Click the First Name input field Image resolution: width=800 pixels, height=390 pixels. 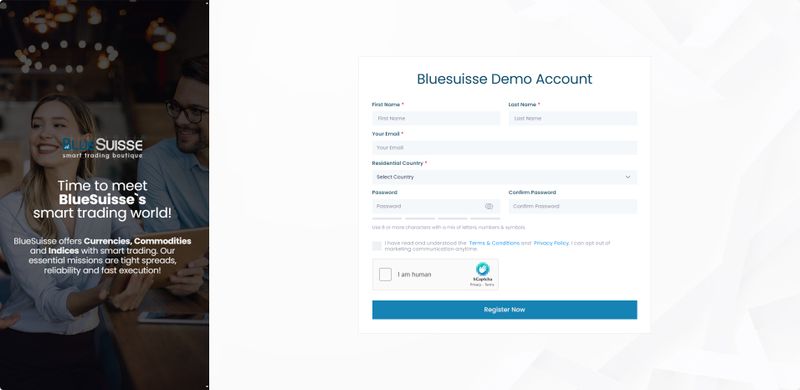[x=436, y=118]
